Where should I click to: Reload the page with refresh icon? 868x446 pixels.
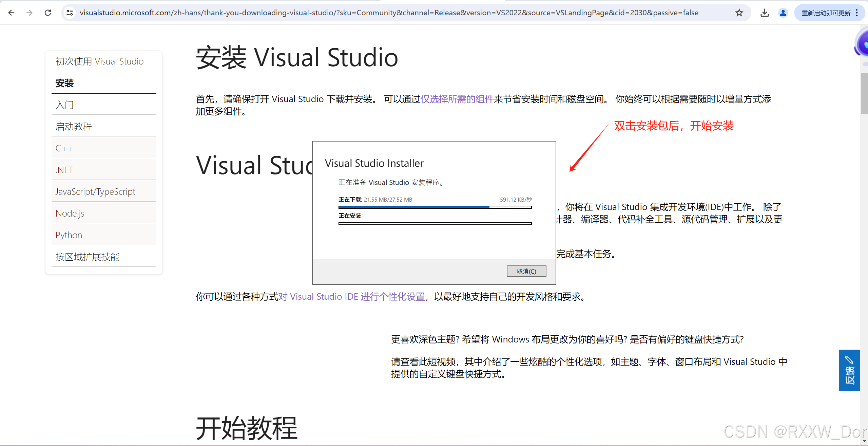[x=48, y=13]
